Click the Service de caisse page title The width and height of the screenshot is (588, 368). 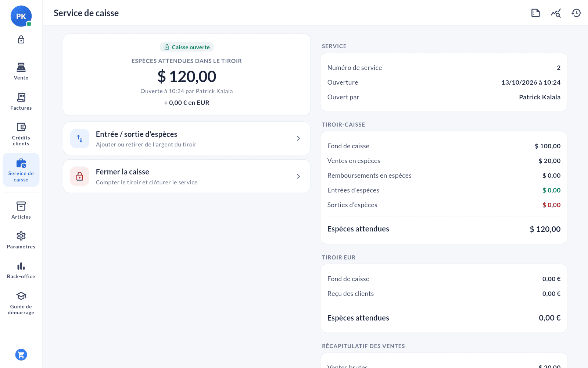(86, 13)
